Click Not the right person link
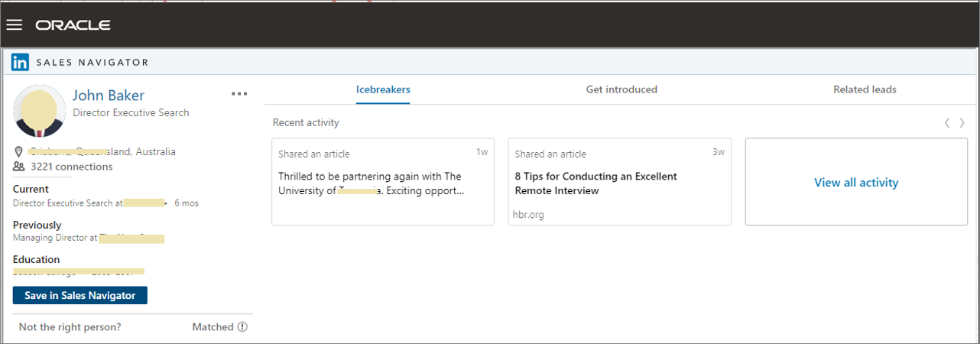Viewport: 980px width, 344px height. click(x=70, y=327)
